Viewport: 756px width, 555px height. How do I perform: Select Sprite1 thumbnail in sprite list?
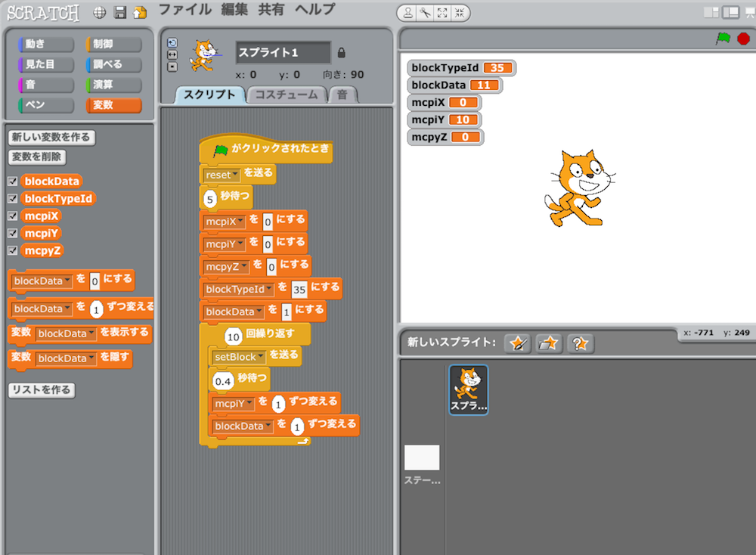(x=469, y=389)
